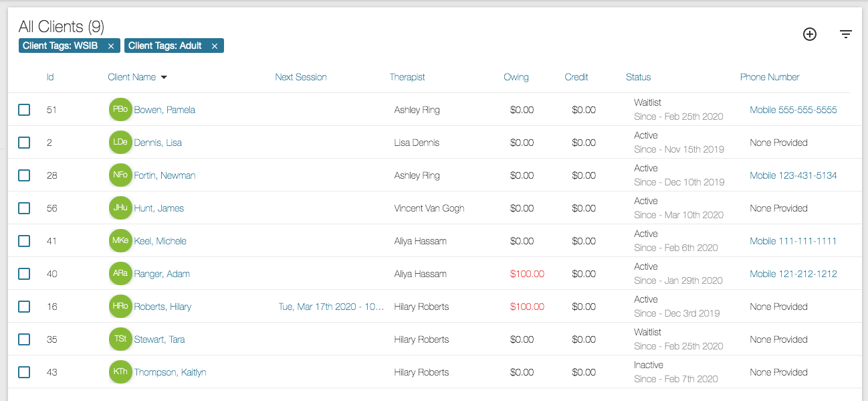Click Since - Jan 29th 2020 text
The width and height of the screenshot is (868, 401).
pos(678,280)
